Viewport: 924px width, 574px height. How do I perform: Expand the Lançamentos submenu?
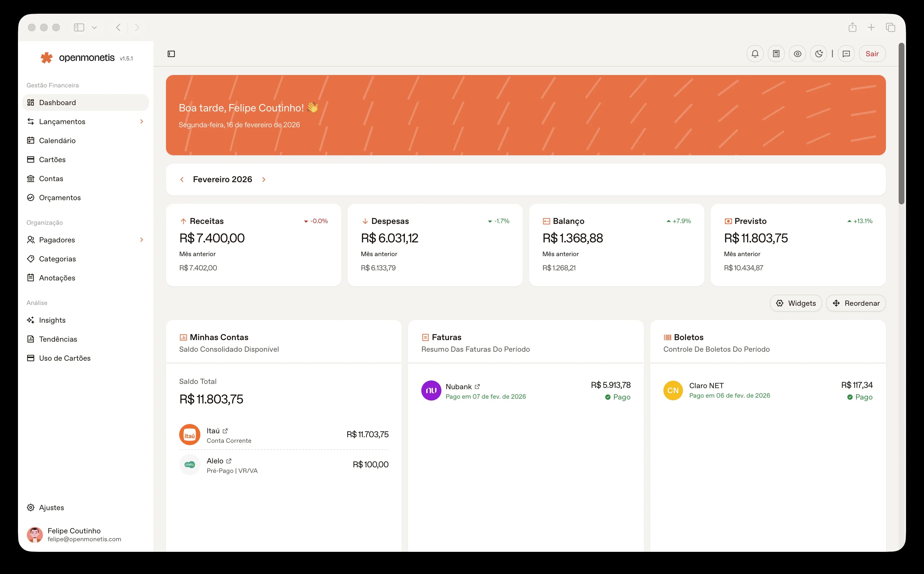[x=141, y=121]
